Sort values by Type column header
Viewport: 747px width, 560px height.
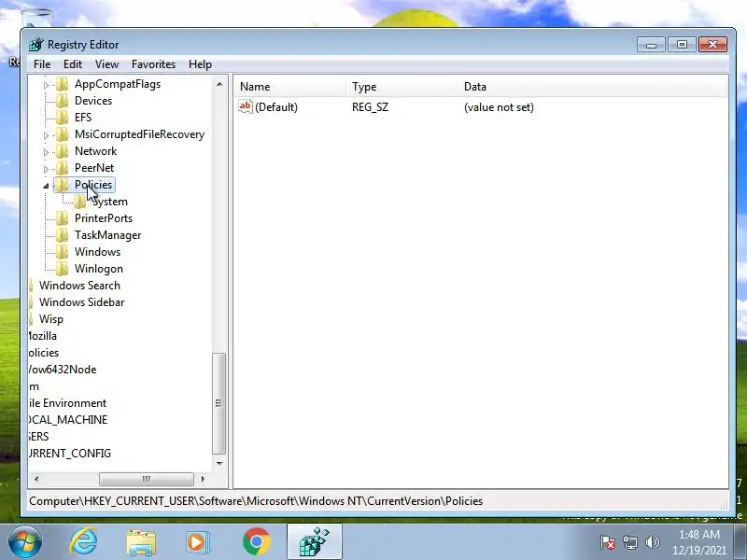click(x=402, y=87)
